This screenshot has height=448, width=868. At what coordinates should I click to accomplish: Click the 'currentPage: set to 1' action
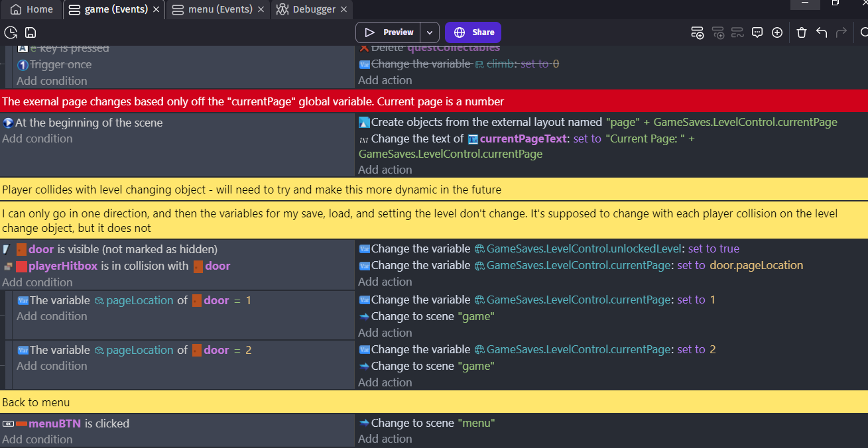(x=537, y=300)
